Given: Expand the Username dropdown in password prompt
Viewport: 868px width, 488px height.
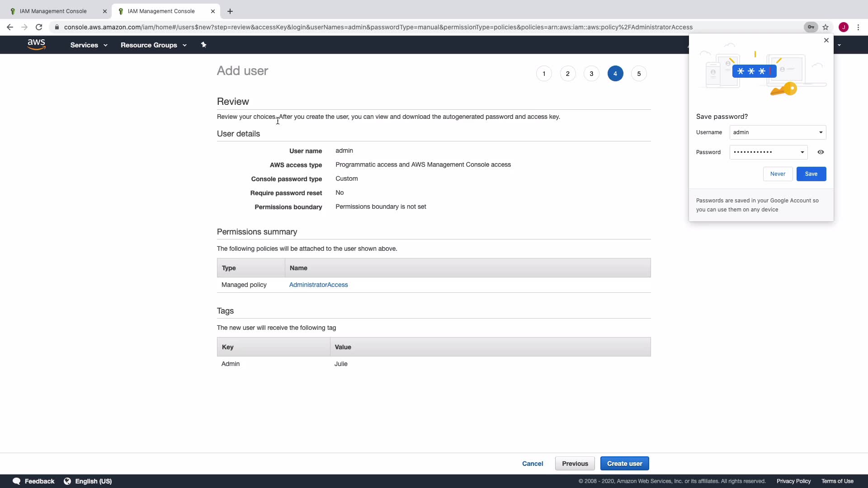Looking at the screenshot, I should coord(821,132).
